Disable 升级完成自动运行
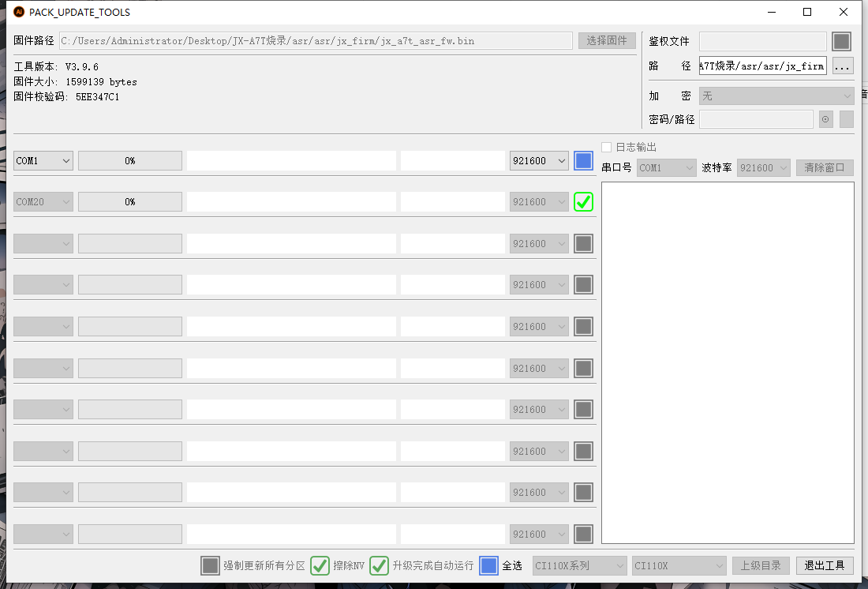 379,565
